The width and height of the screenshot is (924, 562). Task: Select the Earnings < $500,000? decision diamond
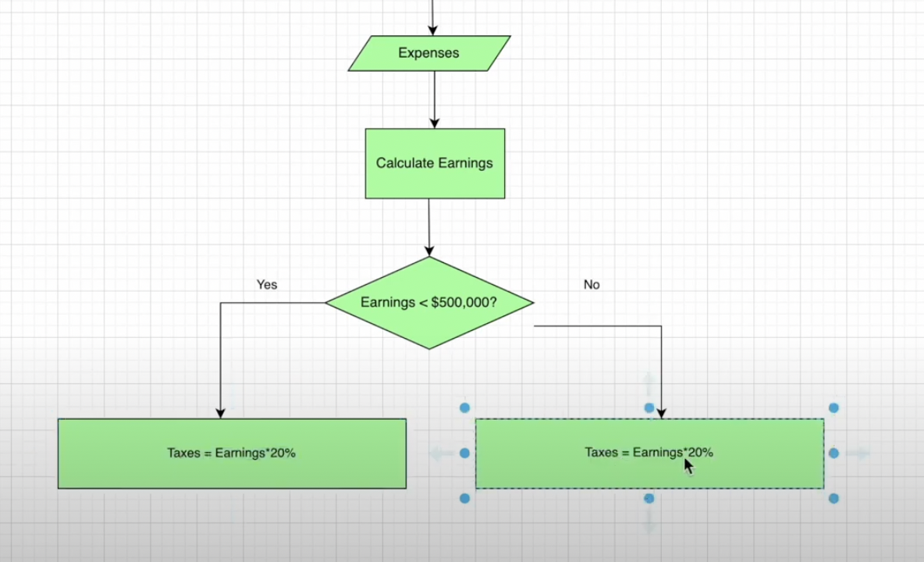(431, 302)
